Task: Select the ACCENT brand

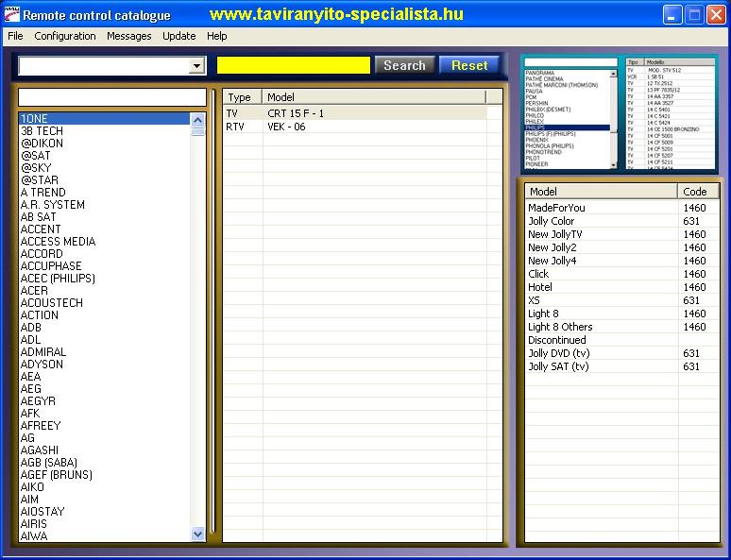Action: (x=105, y=229)
